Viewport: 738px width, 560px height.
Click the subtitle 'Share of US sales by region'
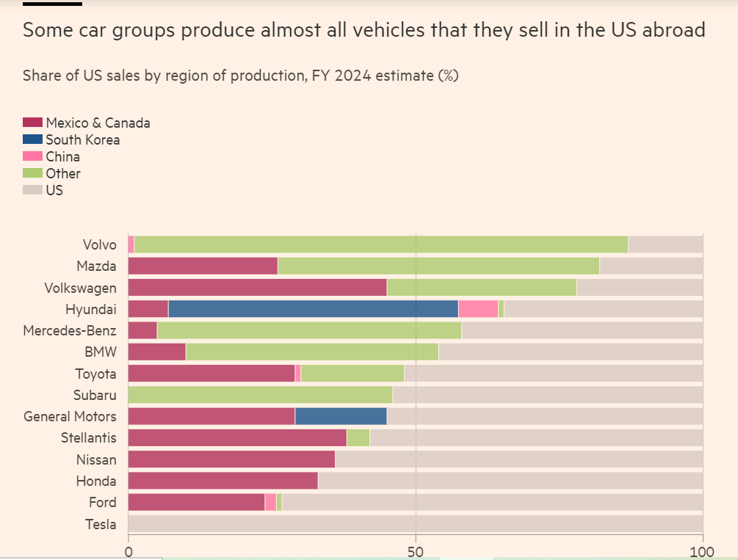click(x=240, y=76)
